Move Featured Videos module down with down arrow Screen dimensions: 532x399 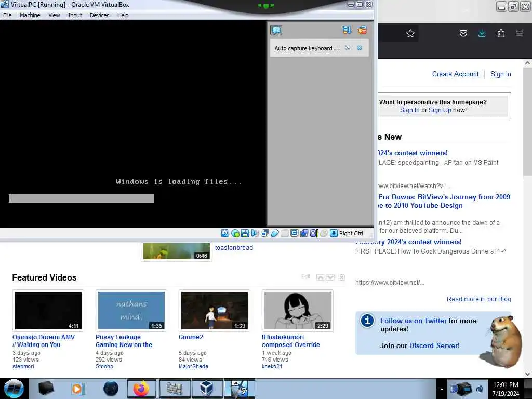(330, 277)
